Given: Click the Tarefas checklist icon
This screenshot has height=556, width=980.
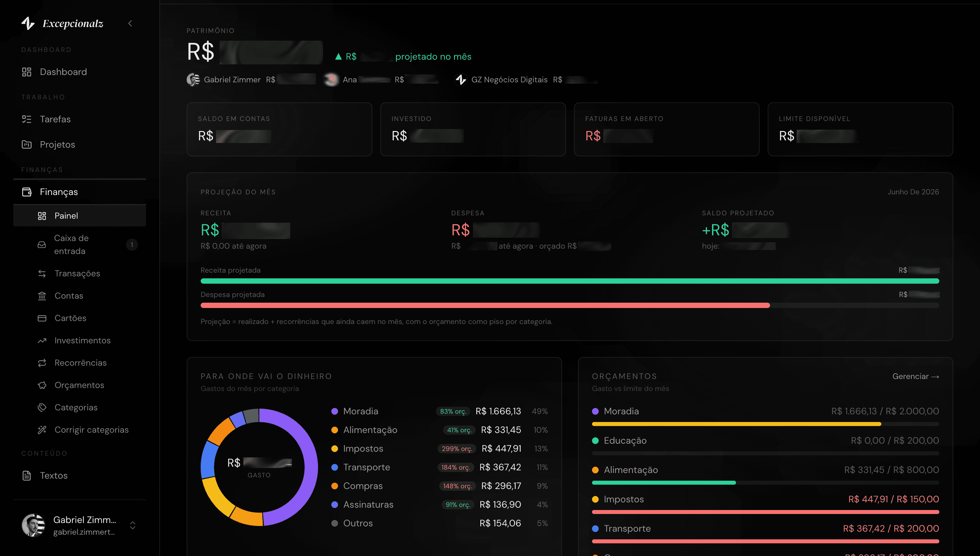Looking at the screenshot, I should (27, 119).
